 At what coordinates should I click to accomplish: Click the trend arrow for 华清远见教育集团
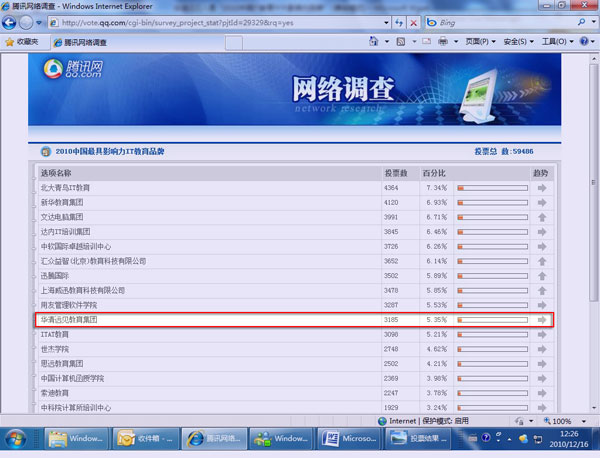pos(542,320)
